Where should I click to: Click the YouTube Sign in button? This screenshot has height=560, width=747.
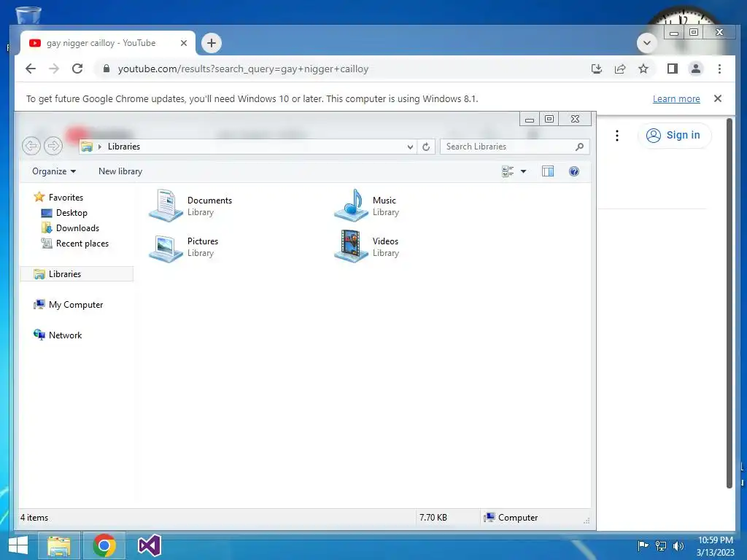(x=674, y=135)
